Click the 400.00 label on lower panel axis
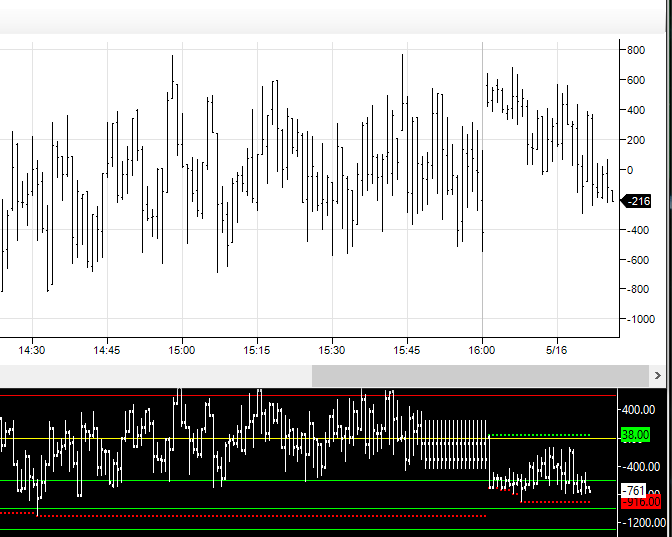This screenshot has width=672, height=537. [638, 409]
